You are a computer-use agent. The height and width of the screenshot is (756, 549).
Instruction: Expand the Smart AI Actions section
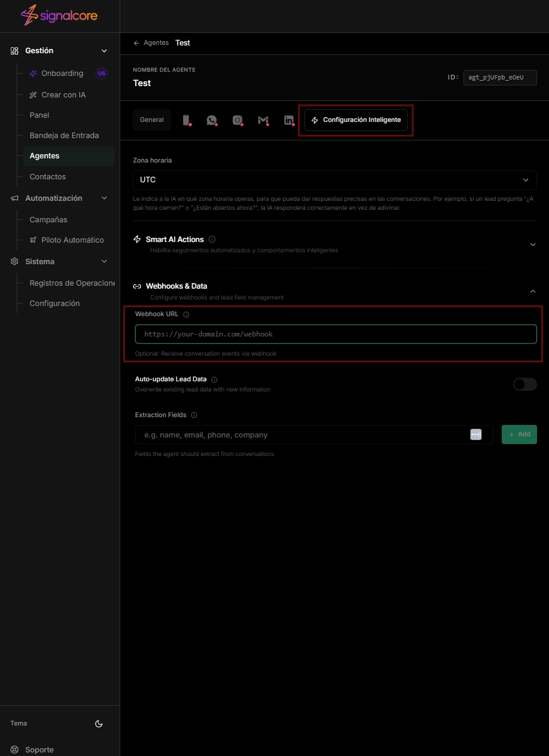pos(533,244)
